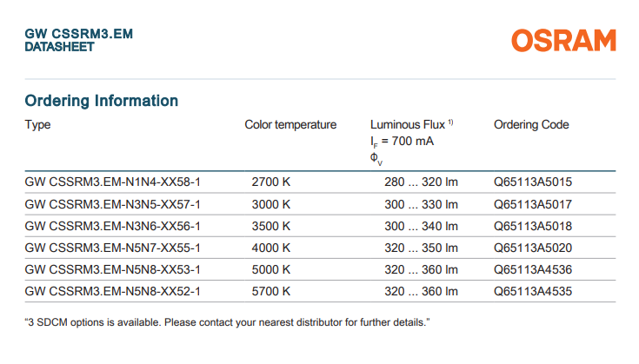Click the 320 ... 350 lm flux value
Viewport: 639px width, 364px height.
click(x=421, y=248)
